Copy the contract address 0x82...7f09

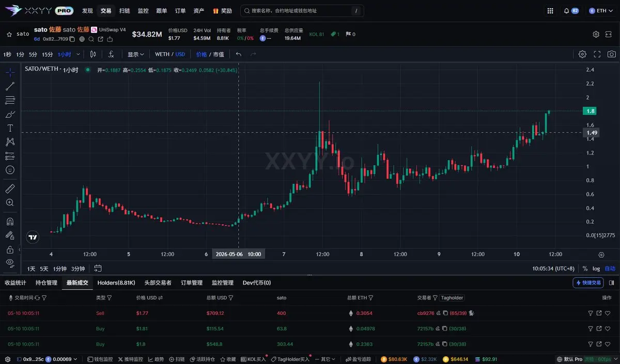click(72, 39)
